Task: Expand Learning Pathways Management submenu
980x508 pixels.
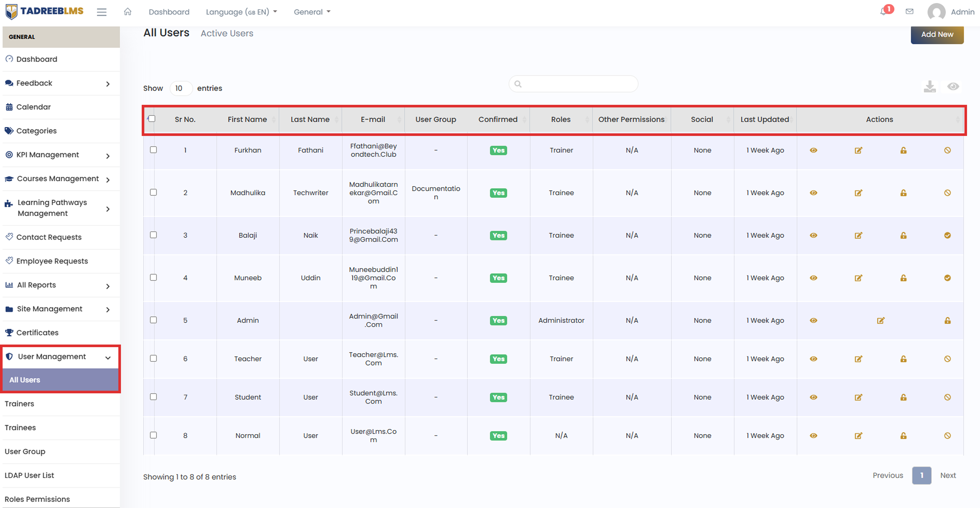Action: (x=61, y=208)
